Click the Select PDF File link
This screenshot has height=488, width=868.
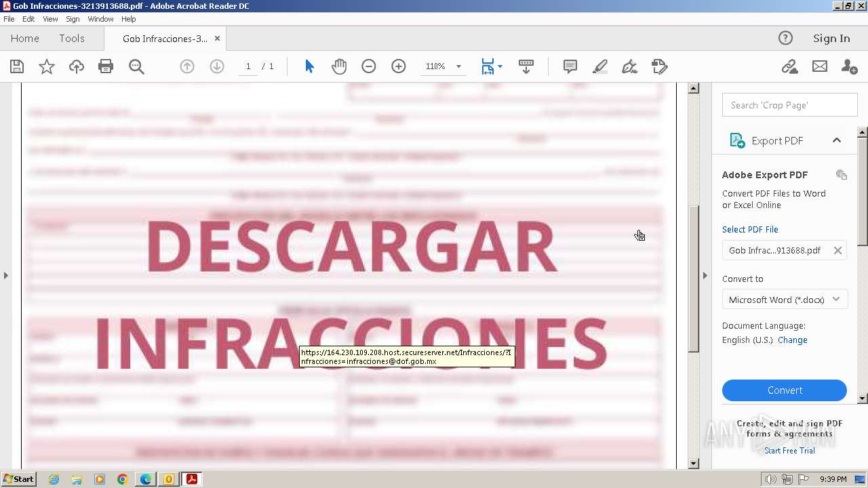(x=750, y=230)
